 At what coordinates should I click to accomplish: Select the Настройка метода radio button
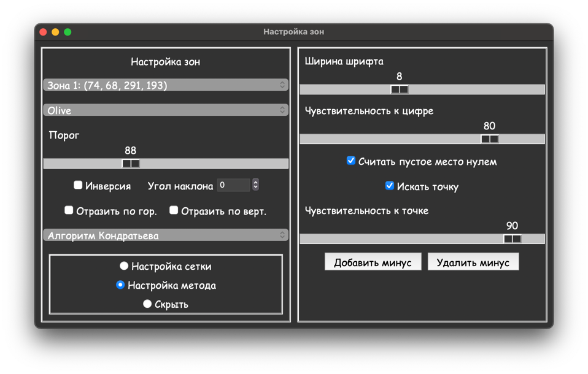120,285
